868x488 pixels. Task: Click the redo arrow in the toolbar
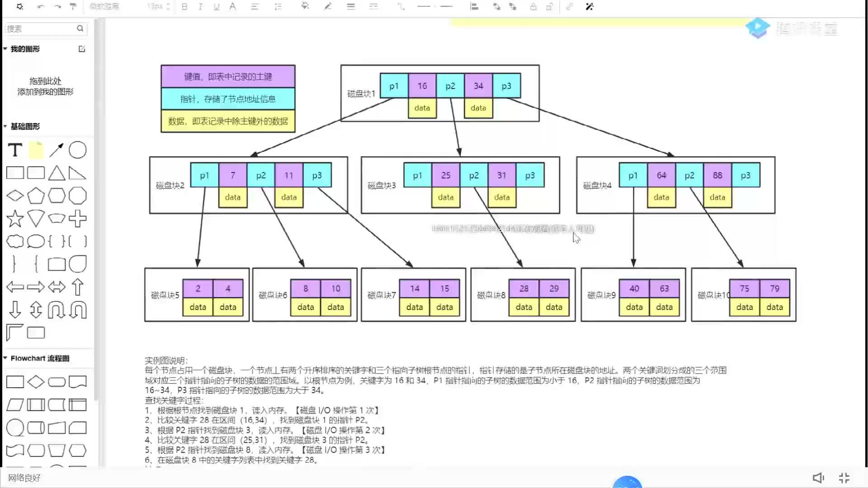(57, 7)
